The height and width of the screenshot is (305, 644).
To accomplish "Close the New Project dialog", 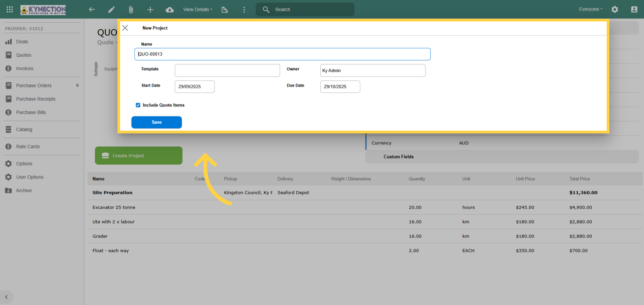I will pos(125,28).
